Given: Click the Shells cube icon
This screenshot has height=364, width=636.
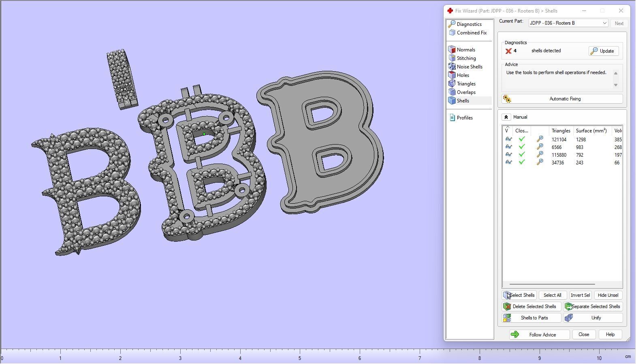Looking at the screenshot, I should [452, 101].
